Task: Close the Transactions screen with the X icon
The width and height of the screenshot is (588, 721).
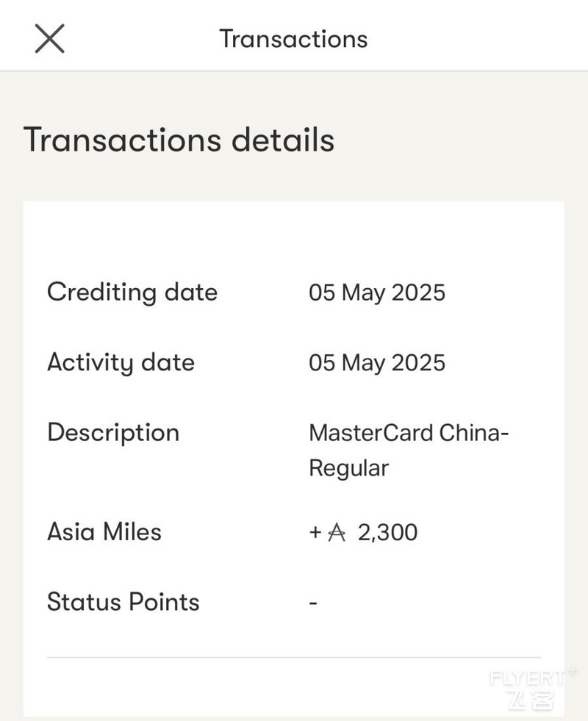Action: 50,39
